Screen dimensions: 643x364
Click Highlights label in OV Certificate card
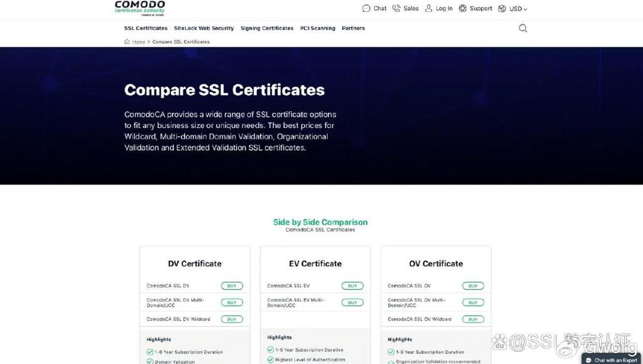point(400,340)
